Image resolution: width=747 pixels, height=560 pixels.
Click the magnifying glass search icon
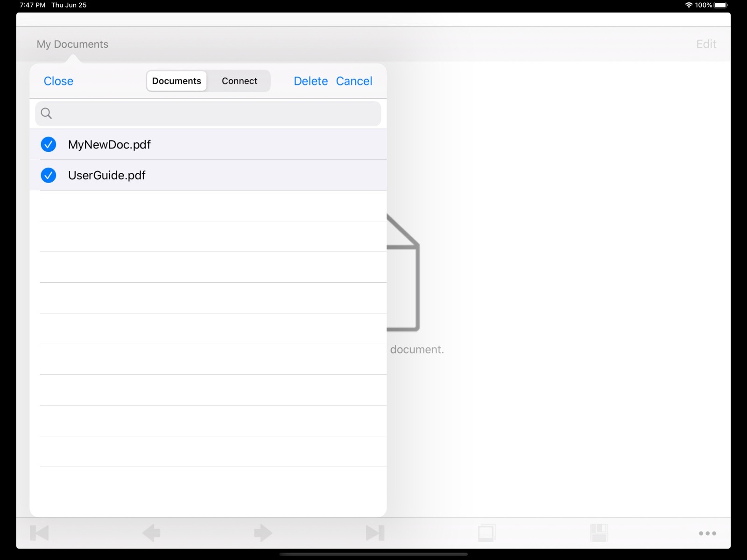click(46, 113)
